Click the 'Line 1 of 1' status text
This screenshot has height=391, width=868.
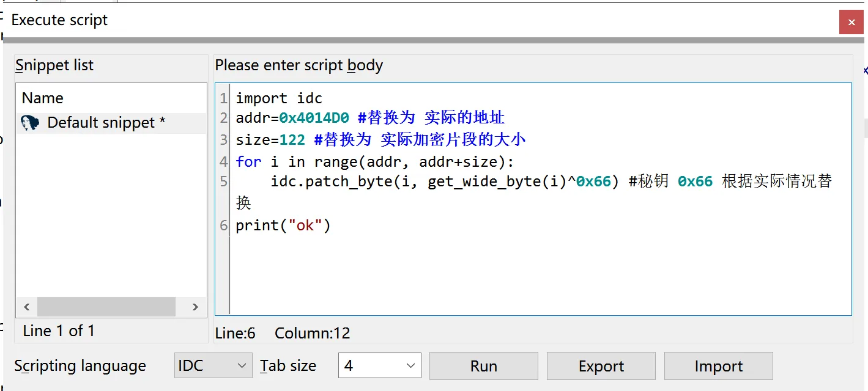59,331
